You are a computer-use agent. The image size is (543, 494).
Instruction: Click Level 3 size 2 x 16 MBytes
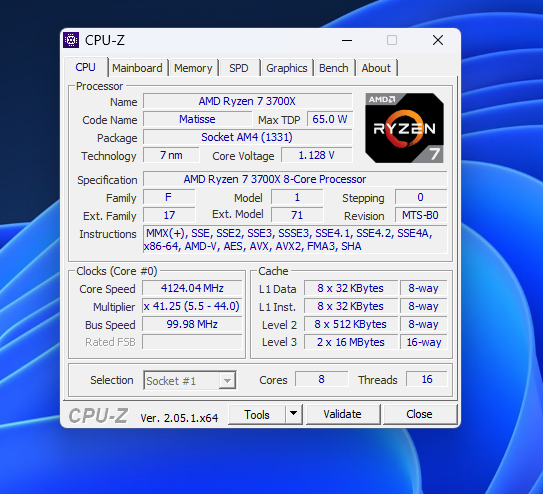(x=351, y=342)
